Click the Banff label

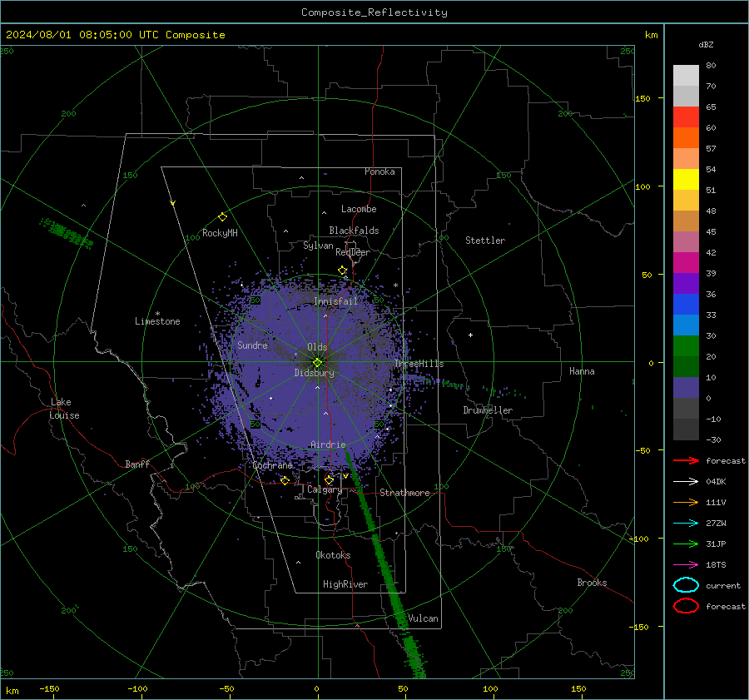click(137, 464)
